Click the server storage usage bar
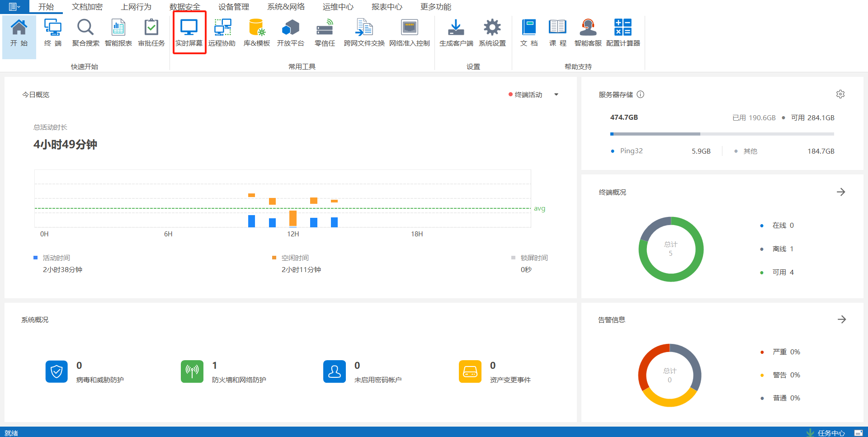This screenshot has width=868, height=437. 722,134
